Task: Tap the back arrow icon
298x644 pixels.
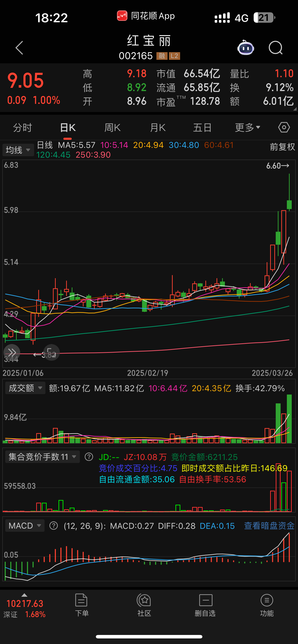Action: click(19, 48)
